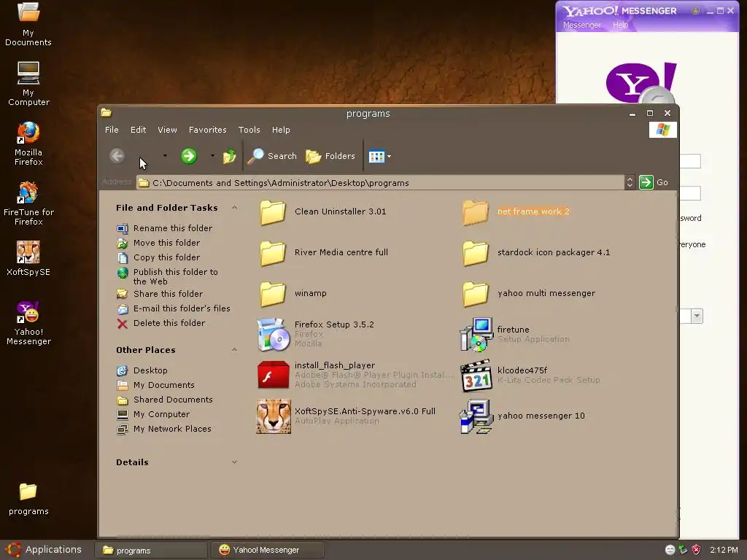Click programs folder on the desktop

coord(28,499)
